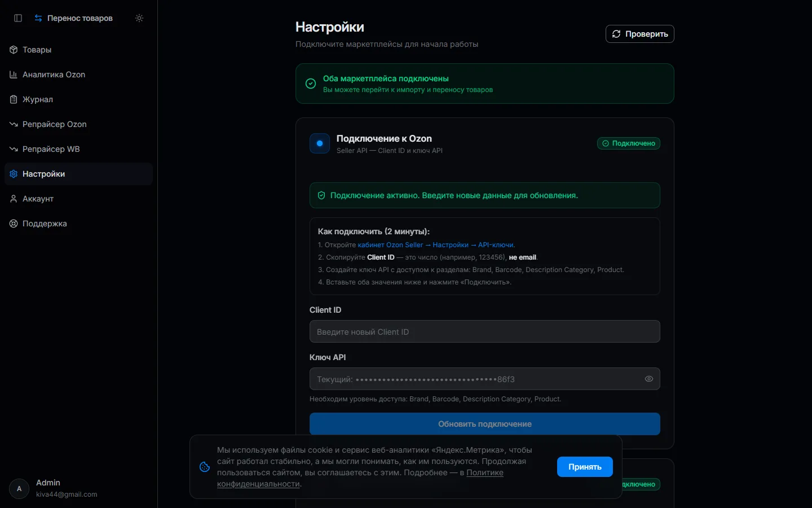Collapse the sidebar panel icon

click(x=18, y=18)
